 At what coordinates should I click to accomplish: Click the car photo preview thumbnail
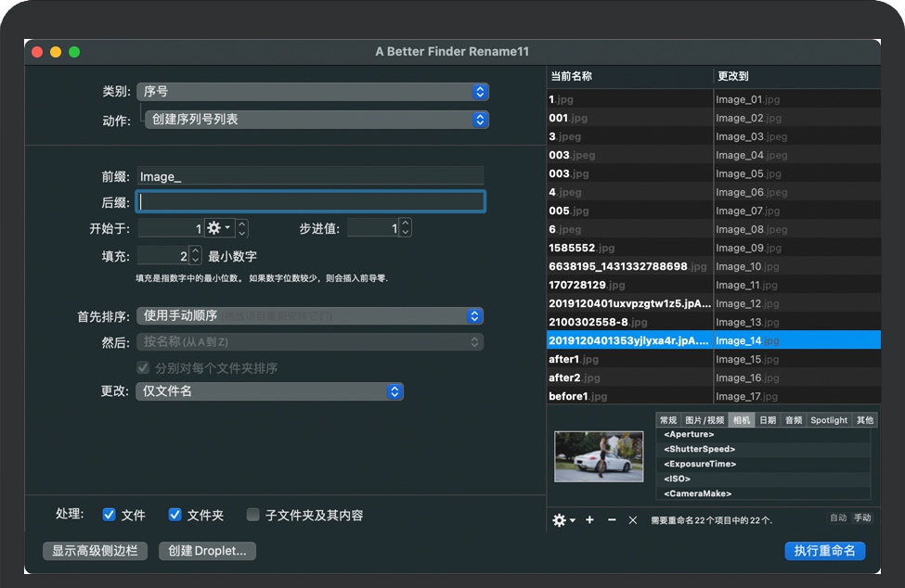[599, 456]
